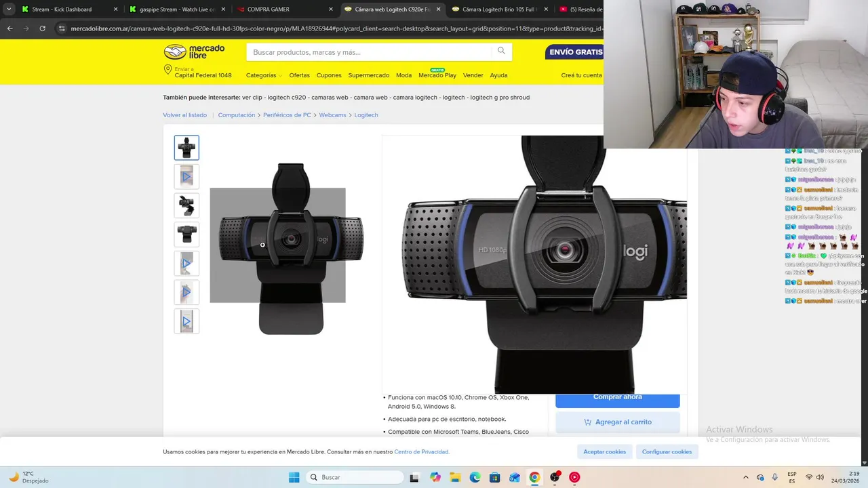Open Microsoft Edge from the taskbar

tap(475, 477)
